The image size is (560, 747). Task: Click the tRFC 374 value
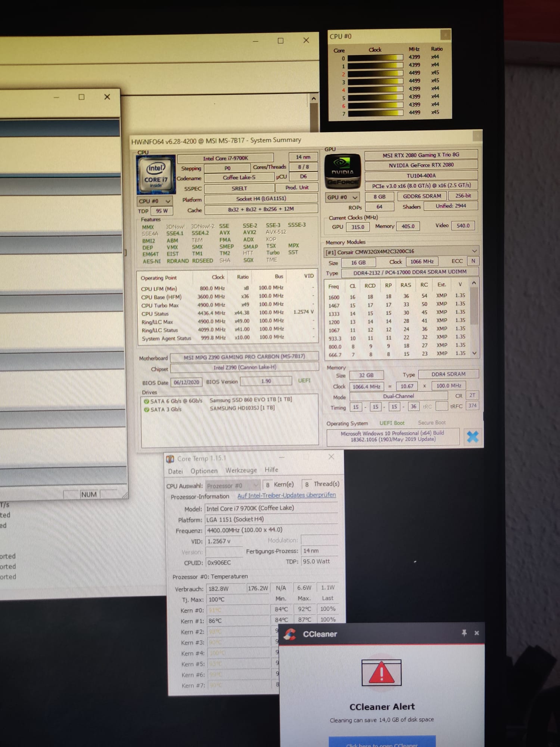[472, 405]
